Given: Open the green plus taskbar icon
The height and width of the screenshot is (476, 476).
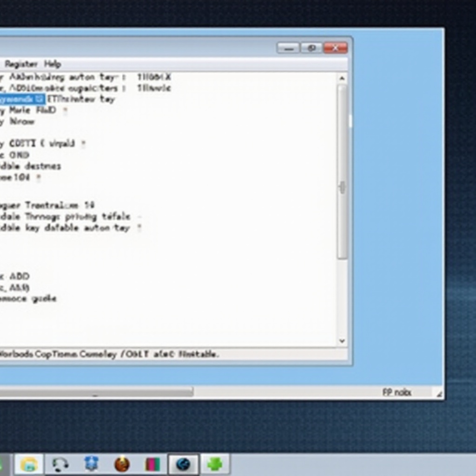Looking at the screenshot, I should click(215, 464).
